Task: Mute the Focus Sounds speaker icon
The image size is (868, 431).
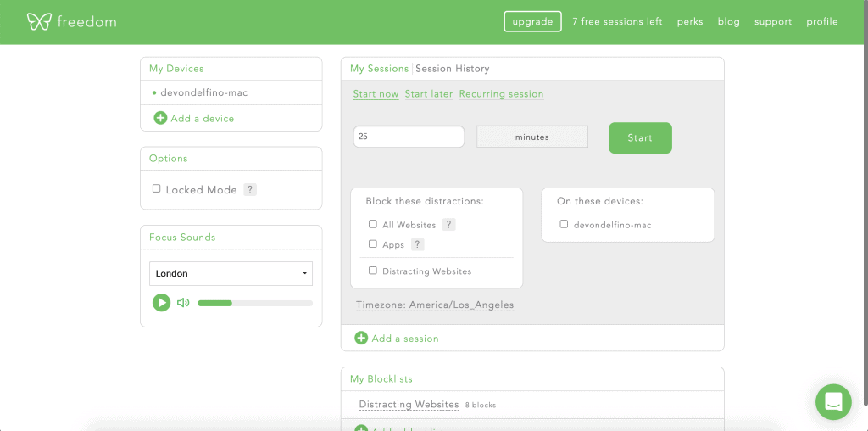Action: [x=183, y=303]
